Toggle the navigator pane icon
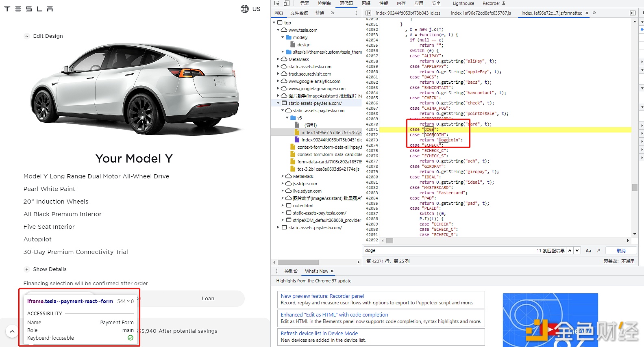This screenshot has height=347, width=644. (x=368, y=13)
